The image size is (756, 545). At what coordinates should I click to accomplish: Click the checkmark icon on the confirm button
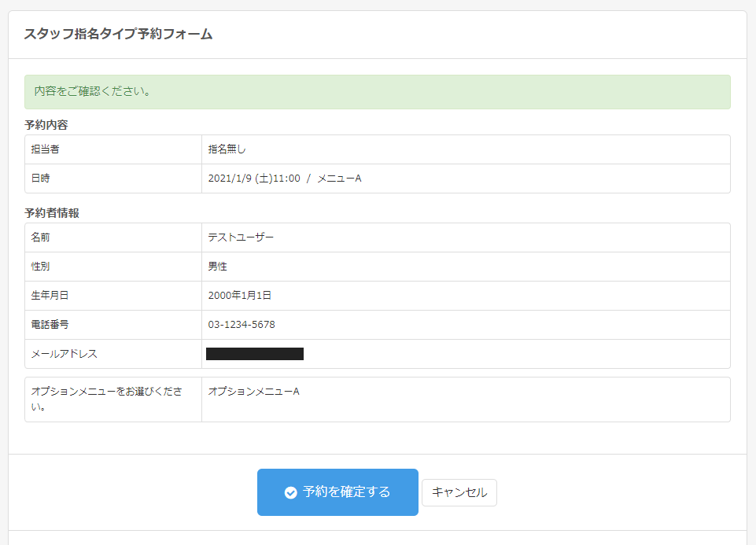click(x=290, y=492)
